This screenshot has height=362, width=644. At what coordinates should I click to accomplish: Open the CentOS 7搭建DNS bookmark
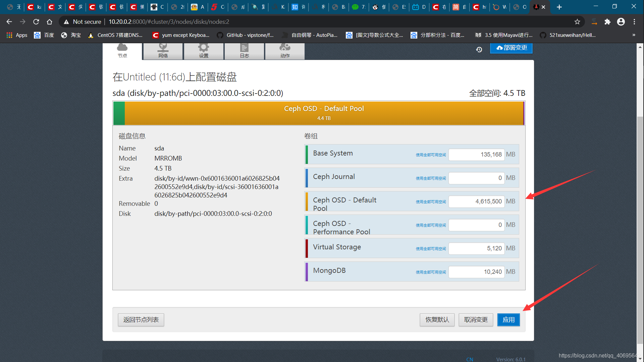[115, 35]
